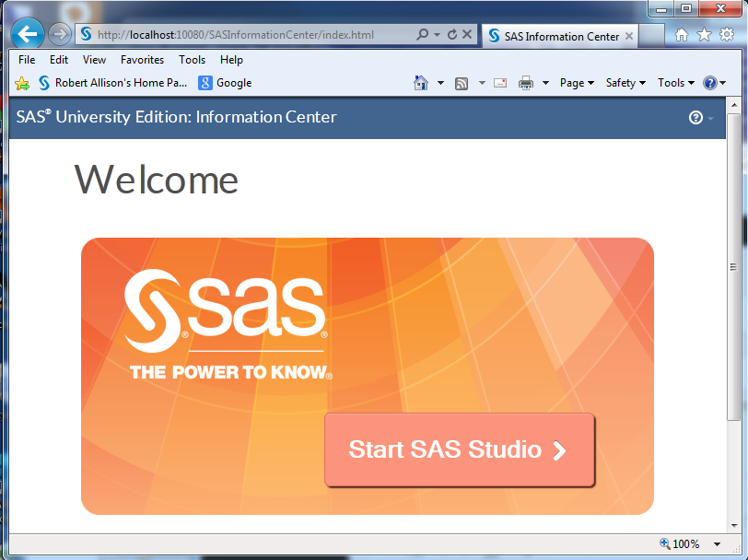Open a new blank tab
The width and height of the screenshot is (748, 560).
pyautogui.click(x=651, y=36)
